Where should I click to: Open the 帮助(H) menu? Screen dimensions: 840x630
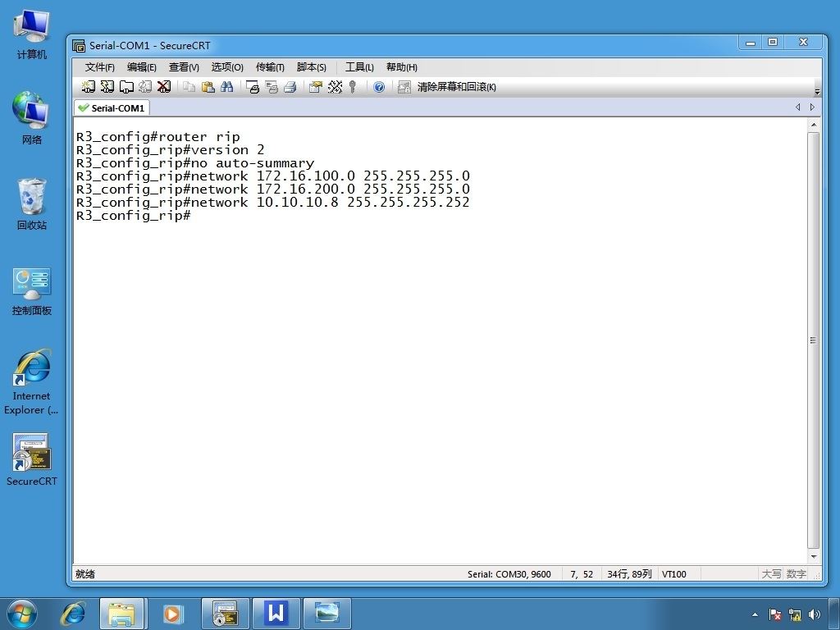[402, 67]
